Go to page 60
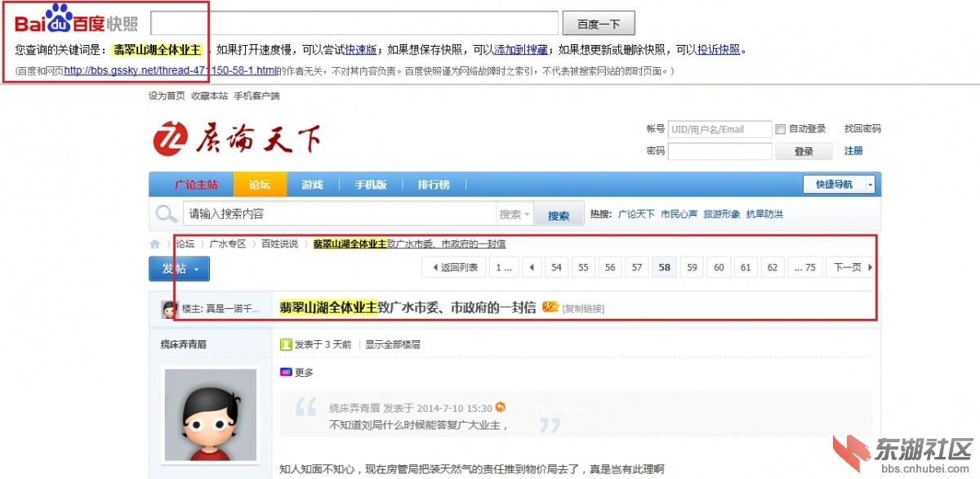This screenshot has width=980, height=479. (x=719, y=267)
